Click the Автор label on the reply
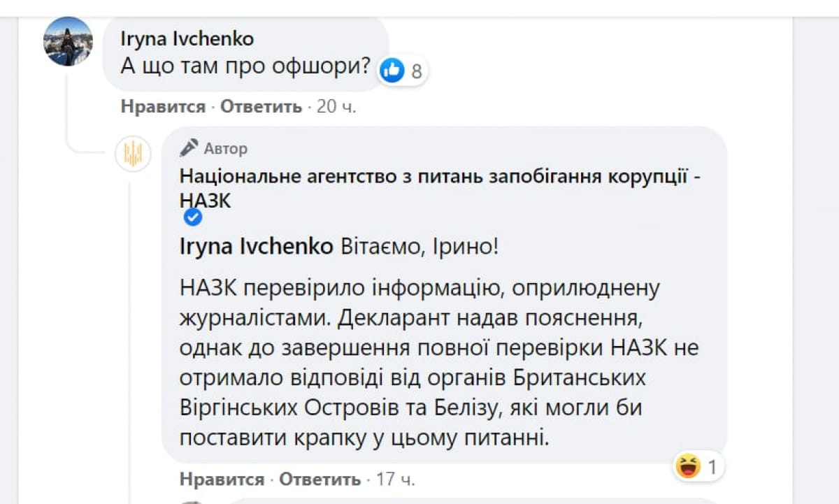The image size is (839, 504). coord(225,148)
